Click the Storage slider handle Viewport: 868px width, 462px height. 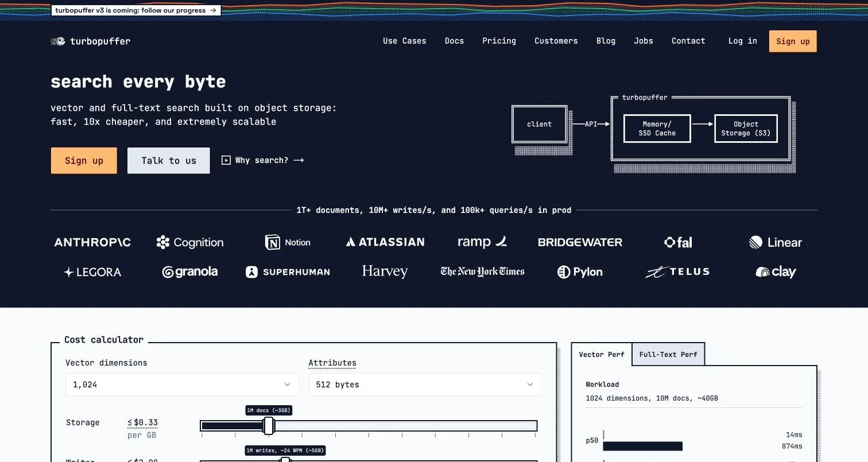tap(268, 425)
